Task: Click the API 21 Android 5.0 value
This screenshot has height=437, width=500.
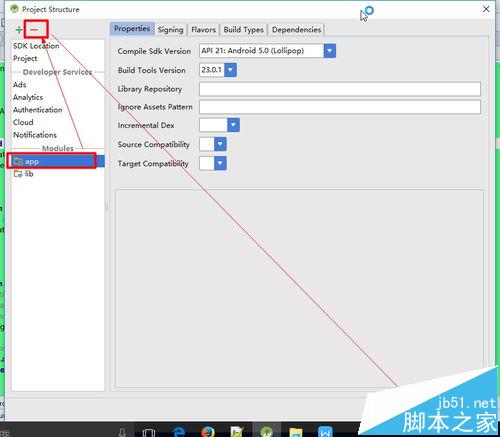Action: point(252,51)
